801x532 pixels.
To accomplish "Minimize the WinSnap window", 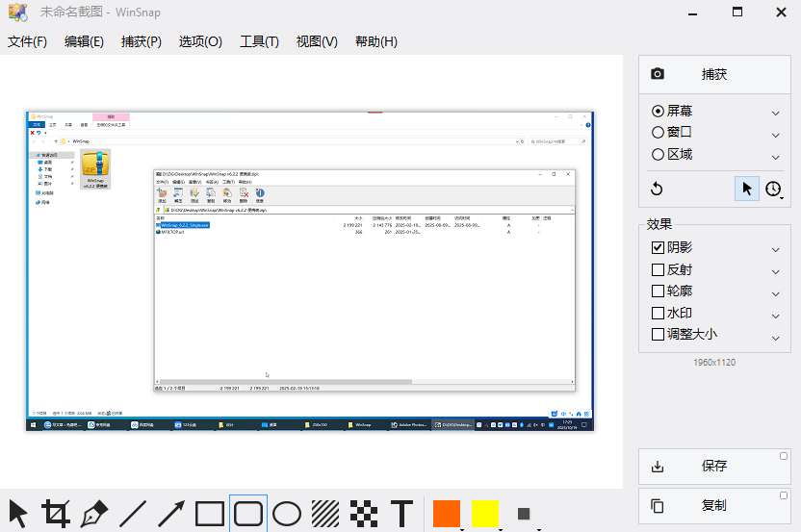I will pyautogui.click(x=693, y=13).
